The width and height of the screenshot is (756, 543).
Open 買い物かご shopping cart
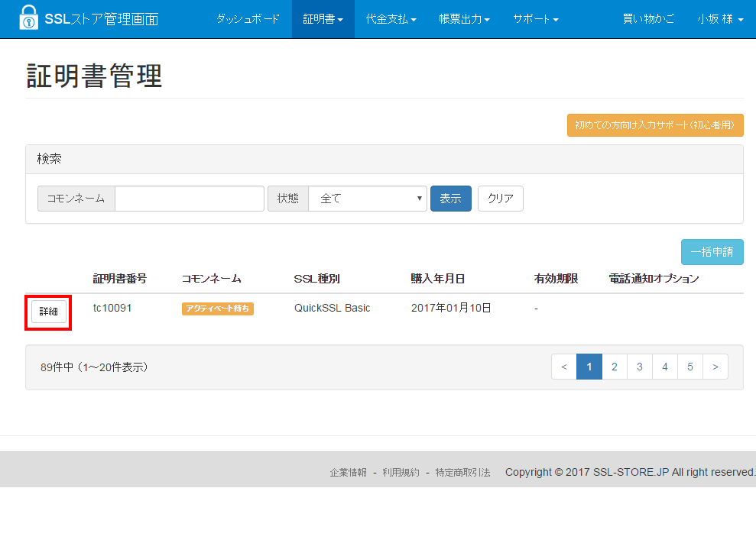pos(648,19)
